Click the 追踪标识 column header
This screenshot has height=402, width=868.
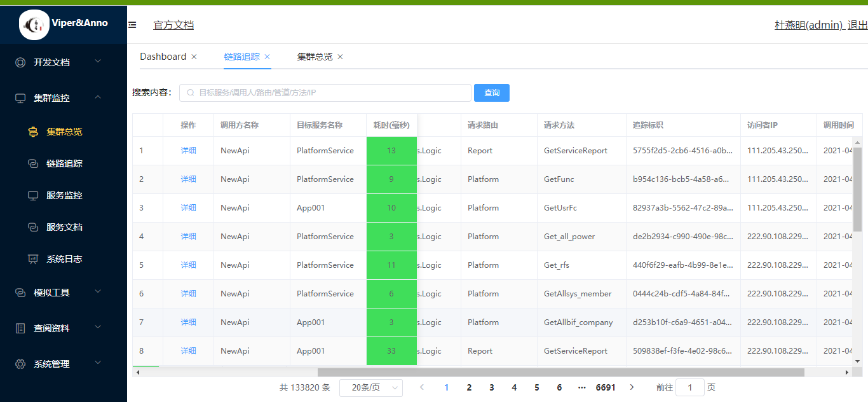click(x=683, y=125)
